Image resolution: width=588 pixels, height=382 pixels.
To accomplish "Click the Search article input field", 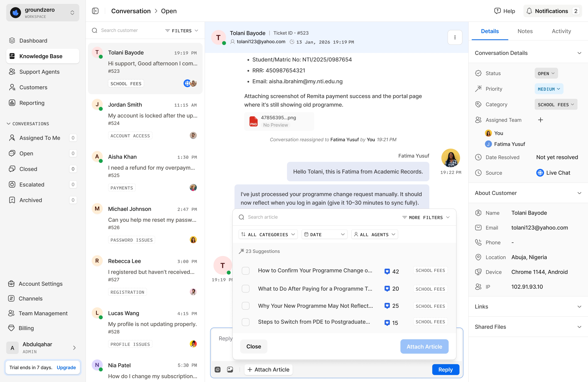I will (x=321, y=217).
